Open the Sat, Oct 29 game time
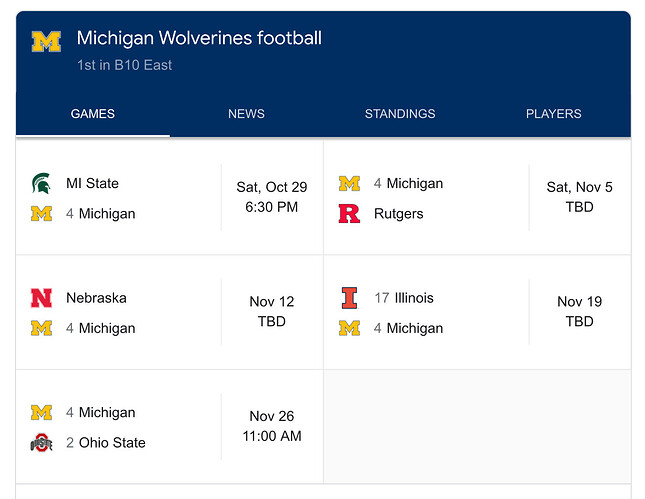The image size is (645, 499). 271,197
